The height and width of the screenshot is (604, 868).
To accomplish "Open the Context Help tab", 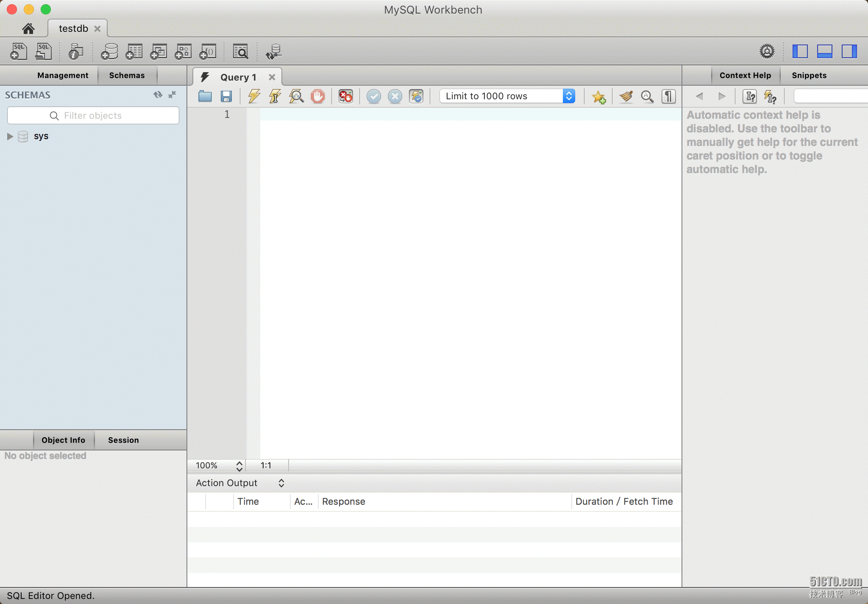I will (745, 75).
